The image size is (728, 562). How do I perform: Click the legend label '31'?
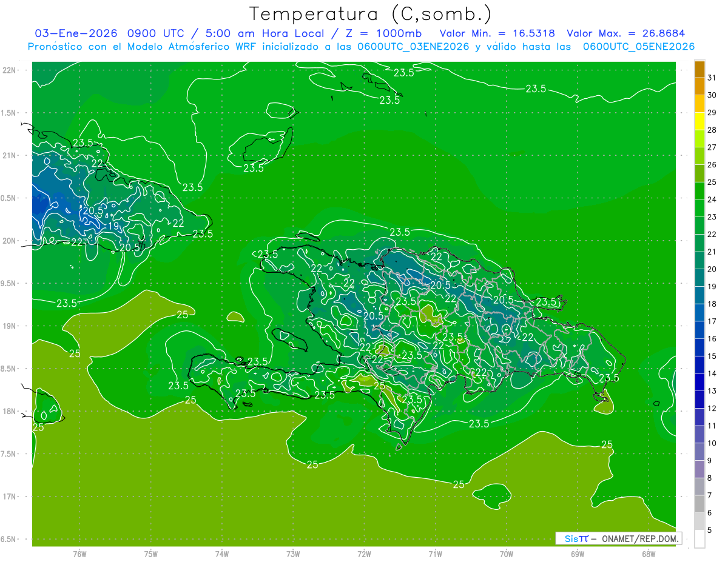coord(712,78)
